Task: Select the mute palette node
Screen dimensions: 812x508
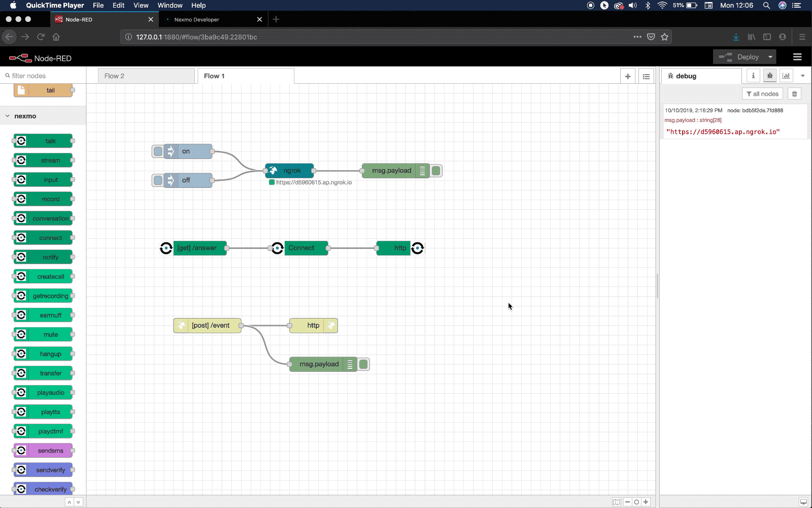Action: click(43, 334)
